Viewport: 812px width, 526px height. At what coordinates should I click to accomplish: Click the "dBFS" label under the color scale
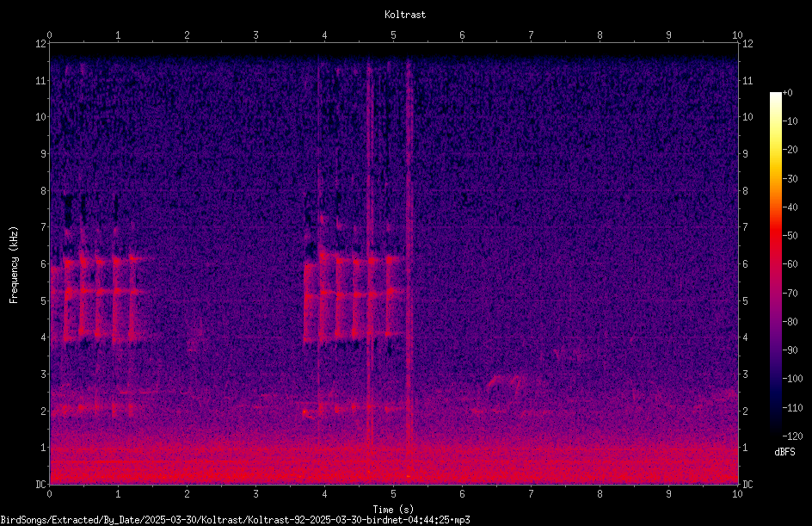point(784,452)
